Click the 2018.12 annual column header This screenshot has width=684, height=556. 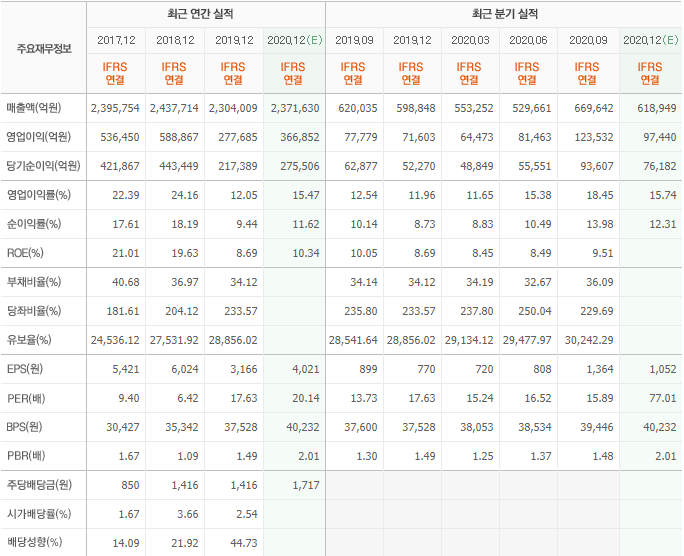pos(175,40)
